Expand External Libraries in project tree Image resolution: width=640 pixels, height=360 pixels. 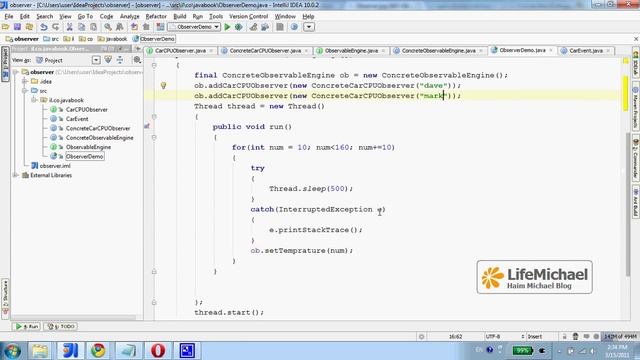pyautogui.click(x=16, y=175)
